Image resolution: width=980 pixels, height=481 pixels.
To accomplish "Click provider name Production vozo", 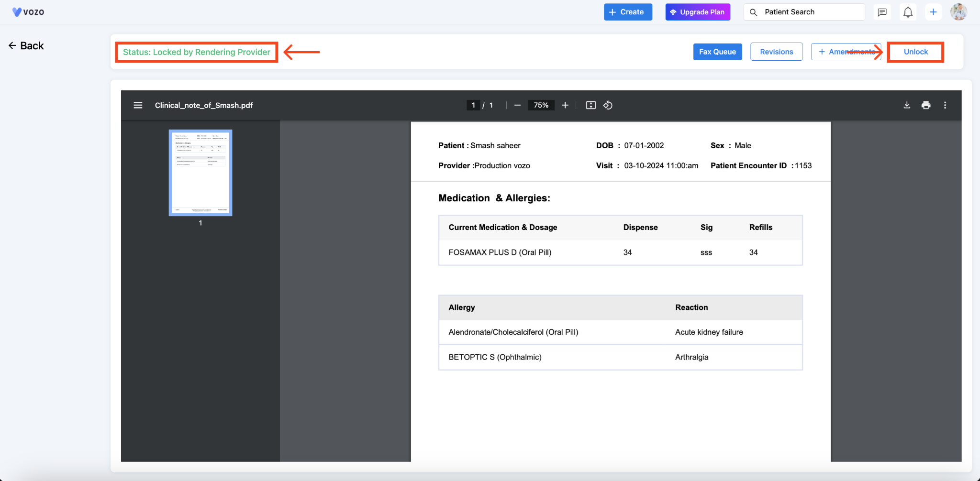I will click(x=502, y=165).
